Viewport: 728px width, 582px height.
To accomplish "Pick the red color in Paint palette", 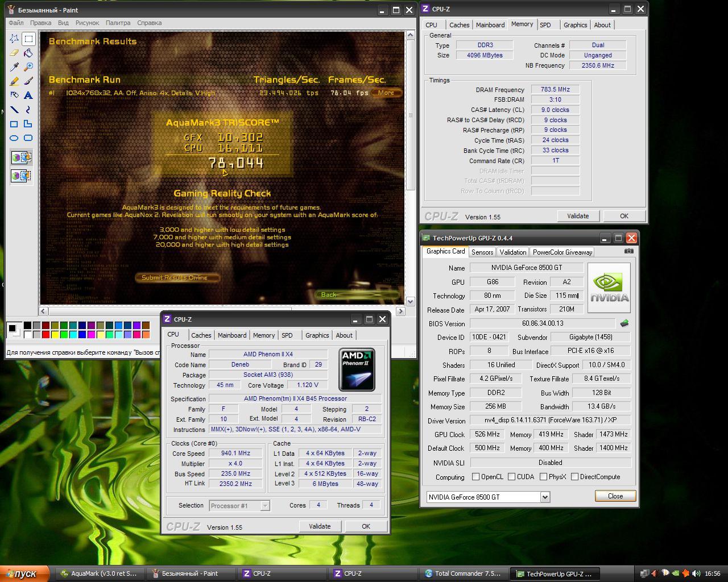I will coord(45,335).
